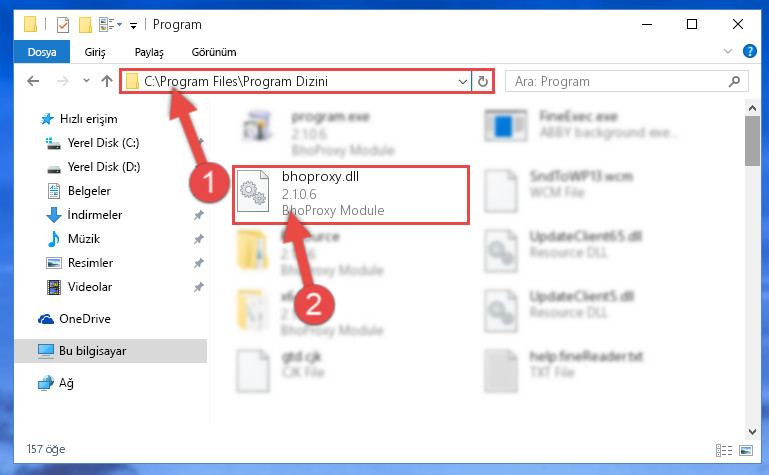Viewport: 769px width, 475px height.
Task: Switch to details view button
Action: [x=724, y=450]
